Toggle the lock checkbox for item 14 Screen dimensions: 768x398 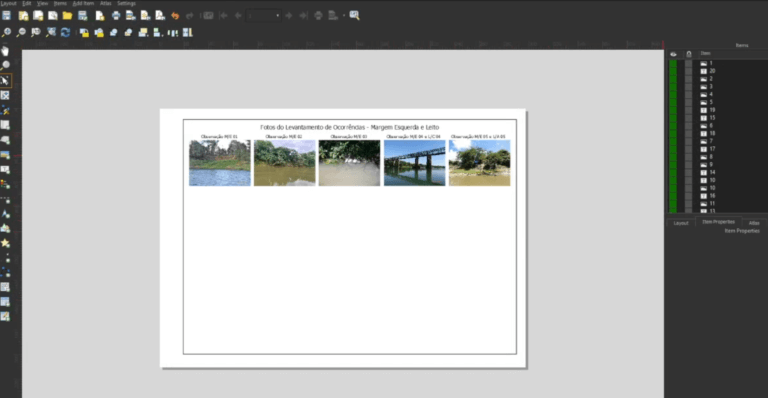click(689, 172)
